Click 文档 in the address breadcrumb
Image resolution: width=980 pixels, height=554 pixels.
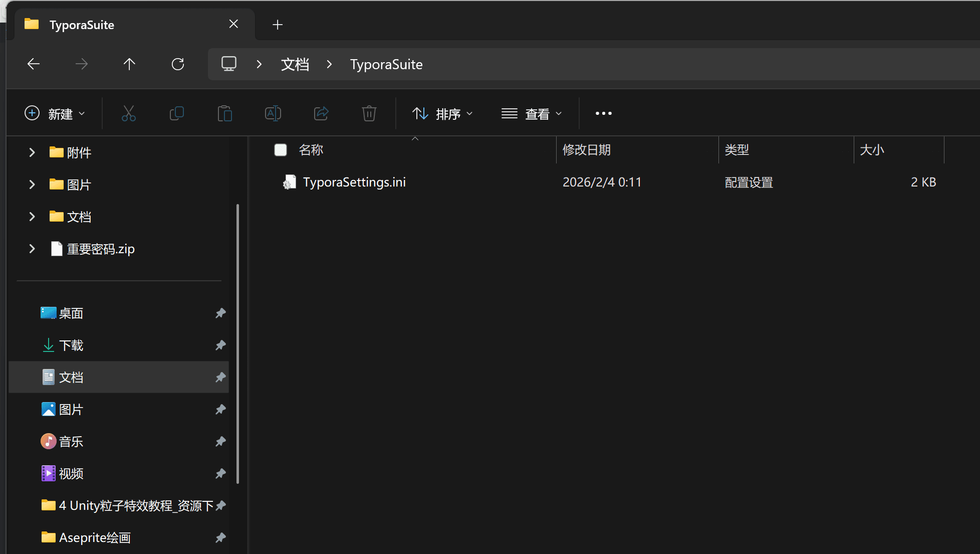(x=295, y=64)
